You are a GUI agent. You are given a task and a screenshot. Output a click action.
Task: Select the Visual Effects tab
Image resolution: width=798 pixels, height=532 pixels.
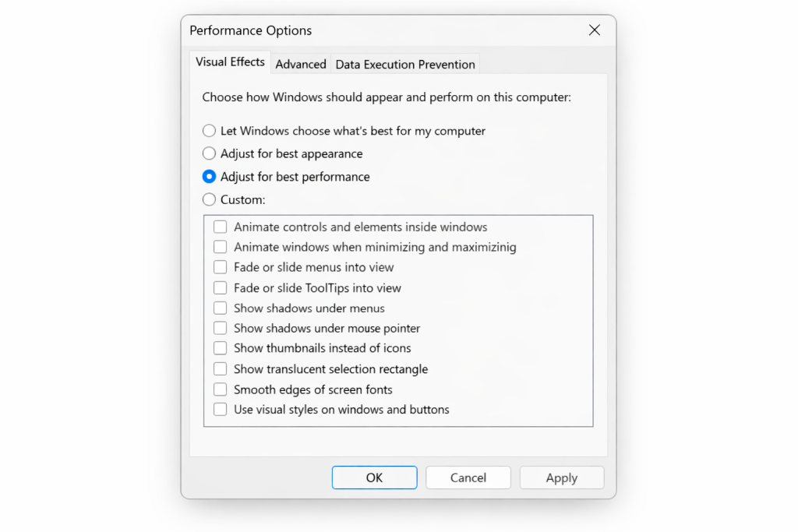point(230,62)
